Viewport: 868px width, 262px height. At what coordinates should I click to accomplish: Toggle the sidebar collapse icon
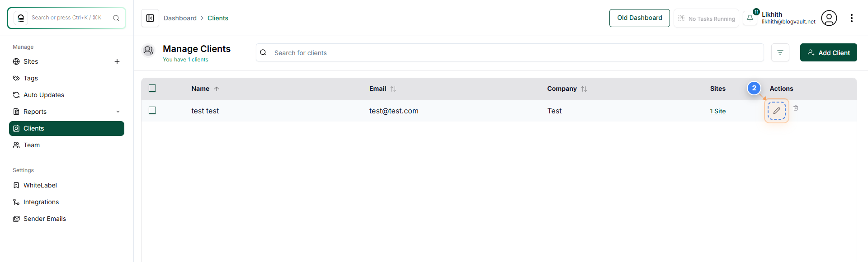(x=150, y=18)
